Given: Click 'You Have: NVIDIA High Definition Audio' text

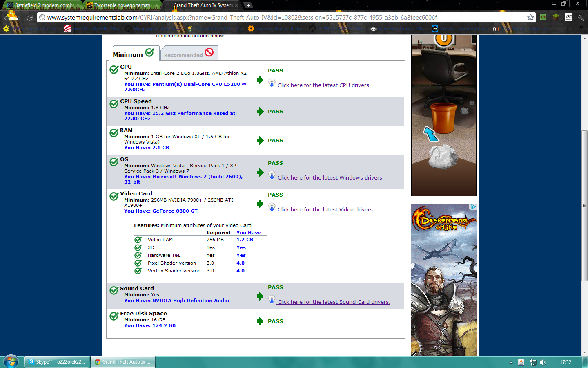Looking at the screenshot, I should (x=176, y=301).
